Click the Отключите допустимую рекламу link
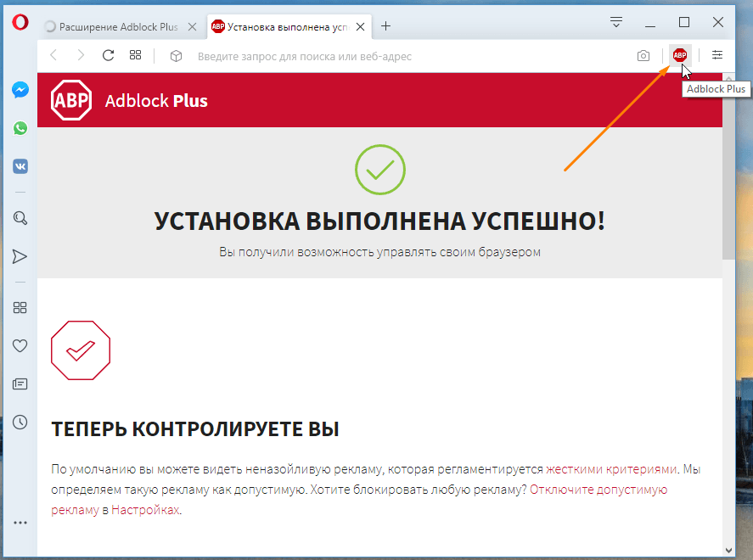The image size is (753, 560). [x=598, y=490]
